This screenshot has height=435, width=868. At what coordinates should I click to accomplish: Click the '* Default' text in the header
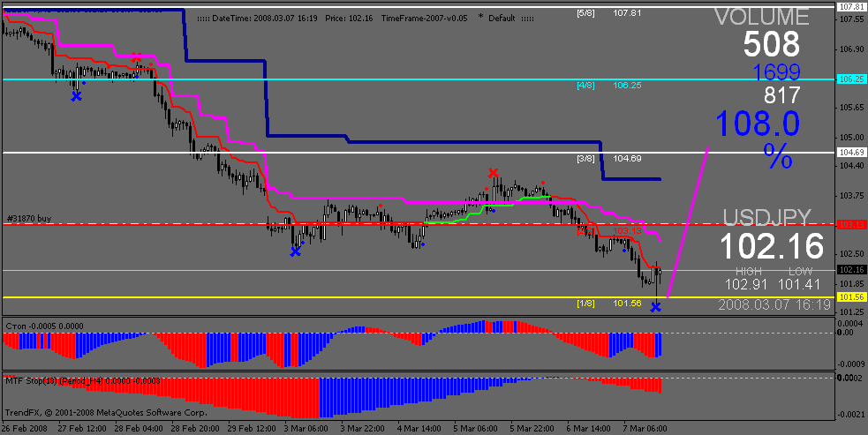[496, 18]
